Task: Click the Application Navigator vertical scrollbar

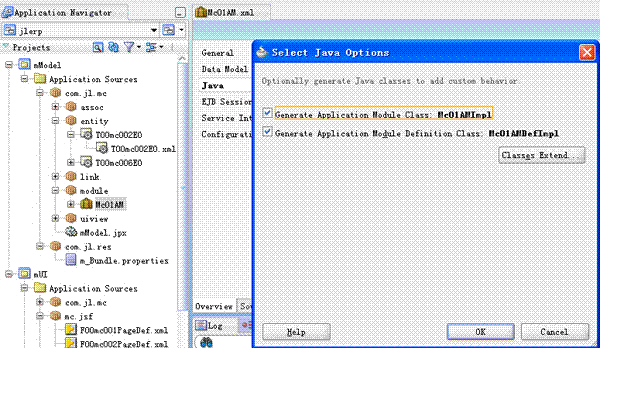Action: point(182,186)
